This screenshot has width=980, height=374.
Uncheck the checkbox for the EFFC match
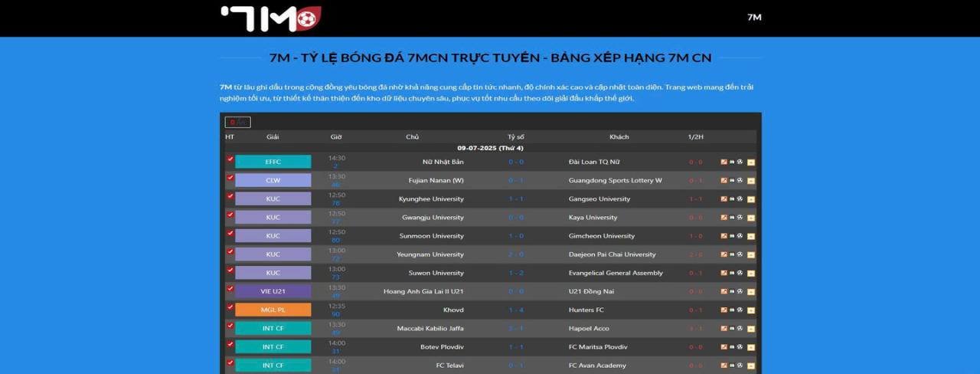[x=230, y=159]
